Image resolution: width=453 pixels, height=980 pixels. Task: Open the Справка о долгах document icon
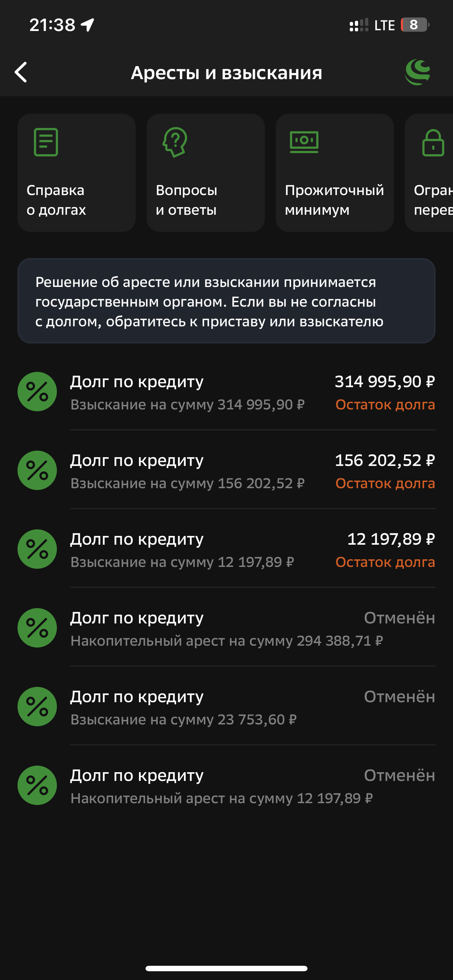tap(45, 143)
